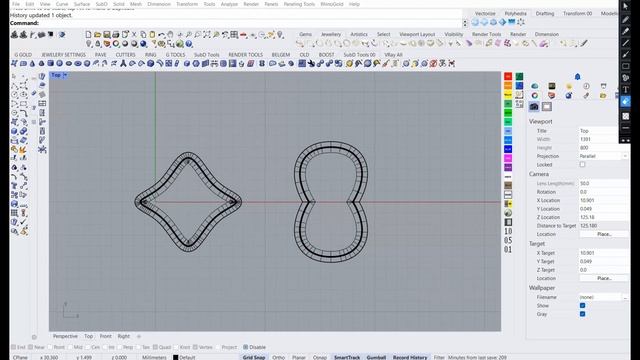Toggle the wallpaper Show checkbox
Screen dimensions: 640x360
pos(582,305)
